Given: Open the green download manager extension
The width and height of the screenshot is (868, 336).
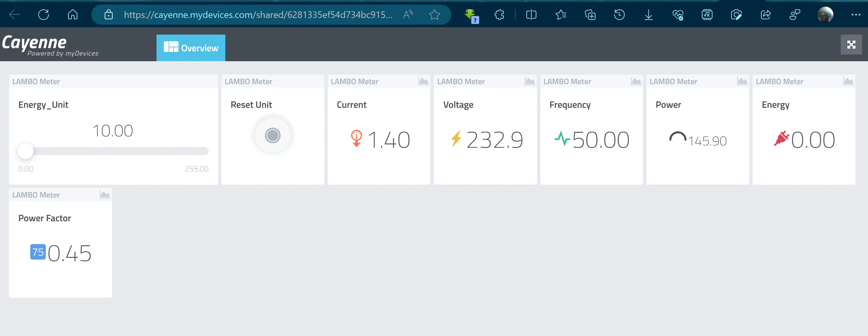Looking at the screenshot, I should [471, 16].
